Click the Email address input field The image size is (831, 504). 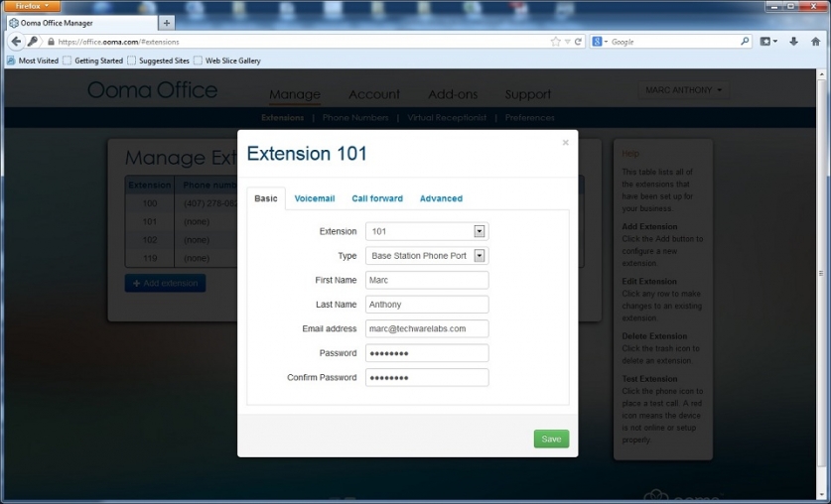427,328
